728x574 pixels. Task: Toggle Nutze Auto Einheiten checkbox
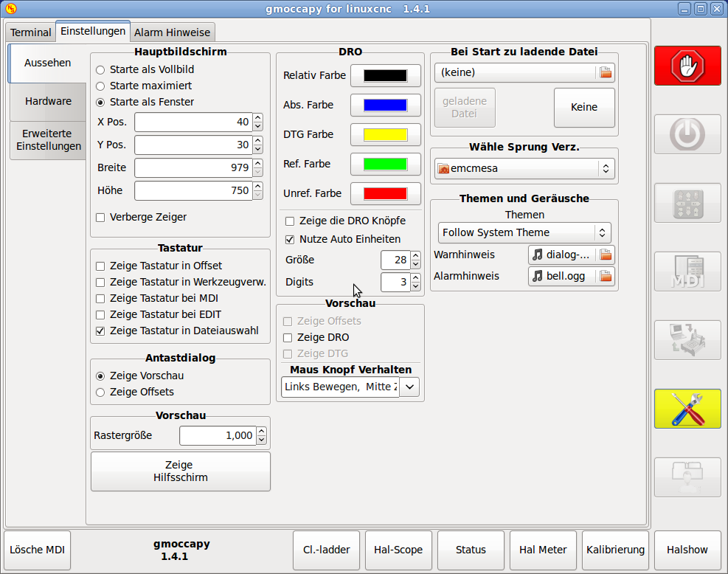[290, 240]
